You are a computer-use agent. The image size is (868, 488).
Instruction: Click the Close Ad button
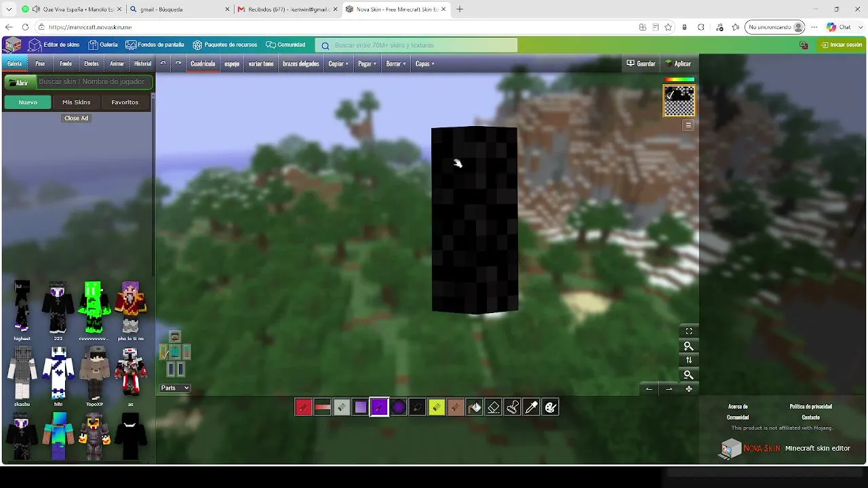coord(76,118)
